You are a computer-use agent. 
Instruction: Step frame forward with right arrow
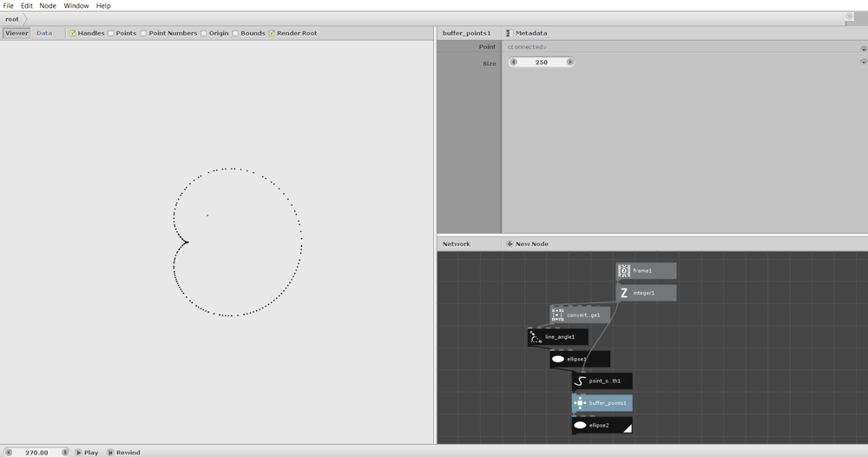tap(65, 453)
